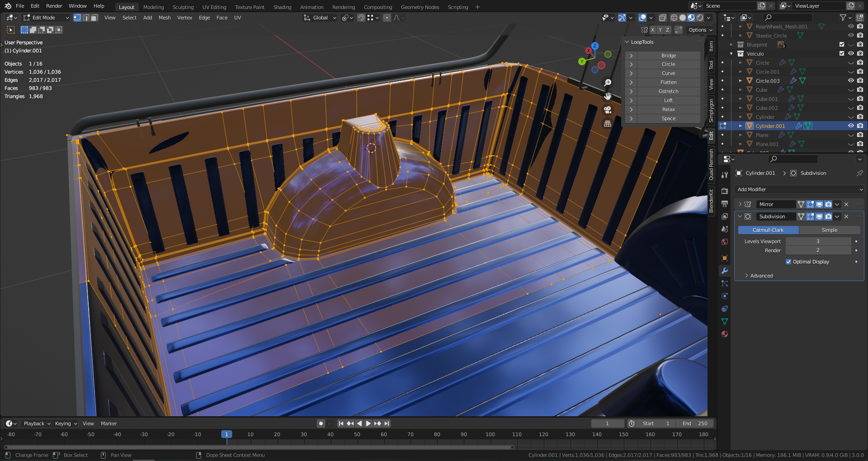
Task: Pin the properties editor context
Action: pyautogui.click(x=859, y=173)
